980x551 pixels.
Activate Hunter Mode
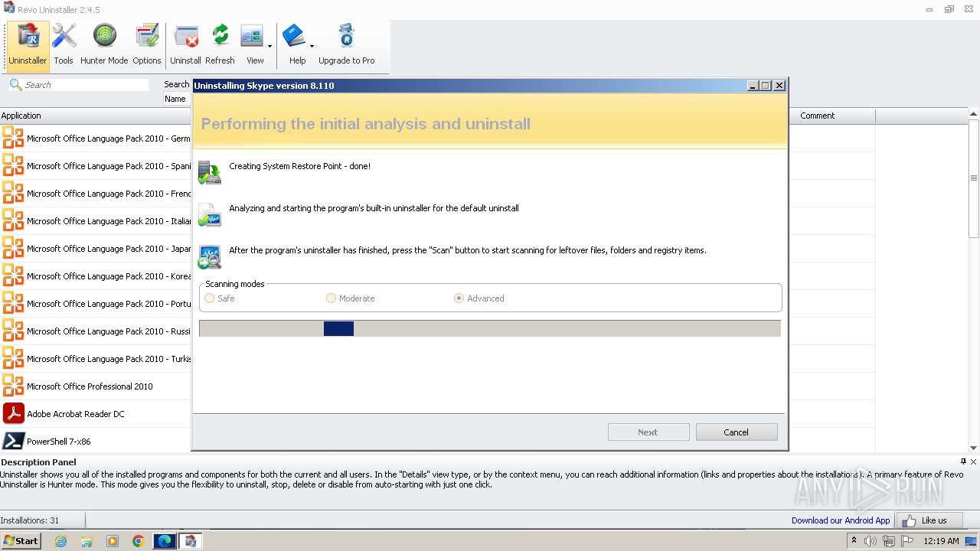tap(104, 45)
